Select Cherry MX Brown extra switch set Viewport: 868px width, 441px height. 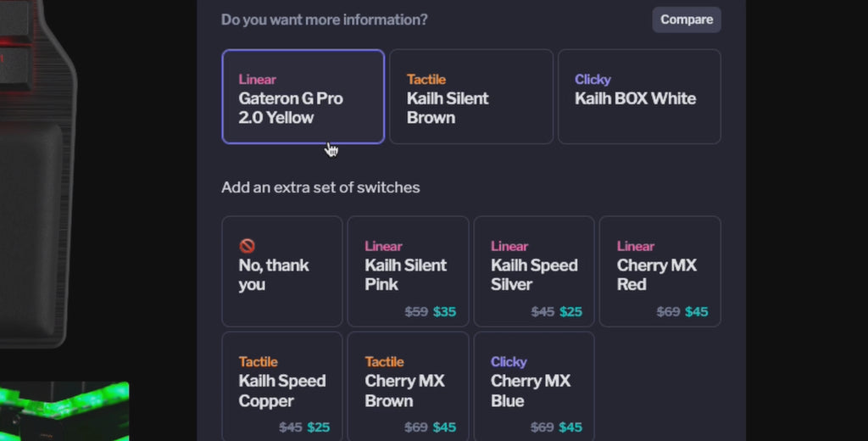point(408,387)
